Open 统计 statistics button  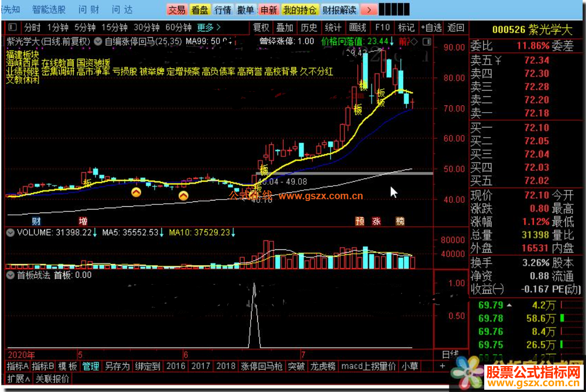point(333,28)
